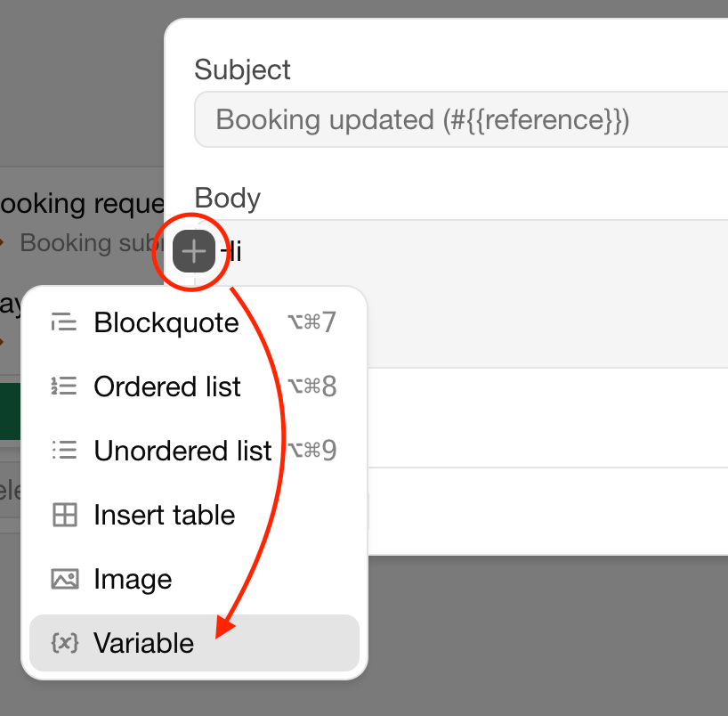Image resolution: width=728 pixels, height=716 pixels.
Task: Click the curly-brace Variable icon
Action: tap(64, 643)
